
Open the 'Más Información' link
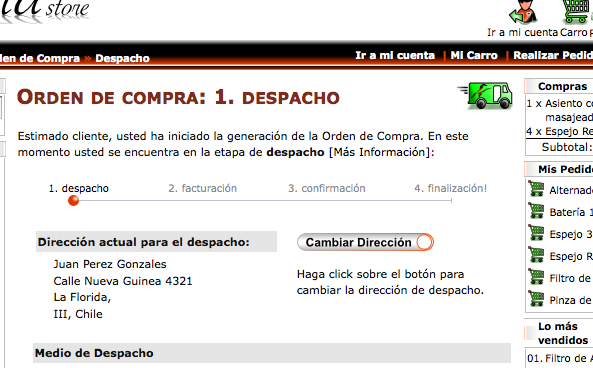[379, 152]
